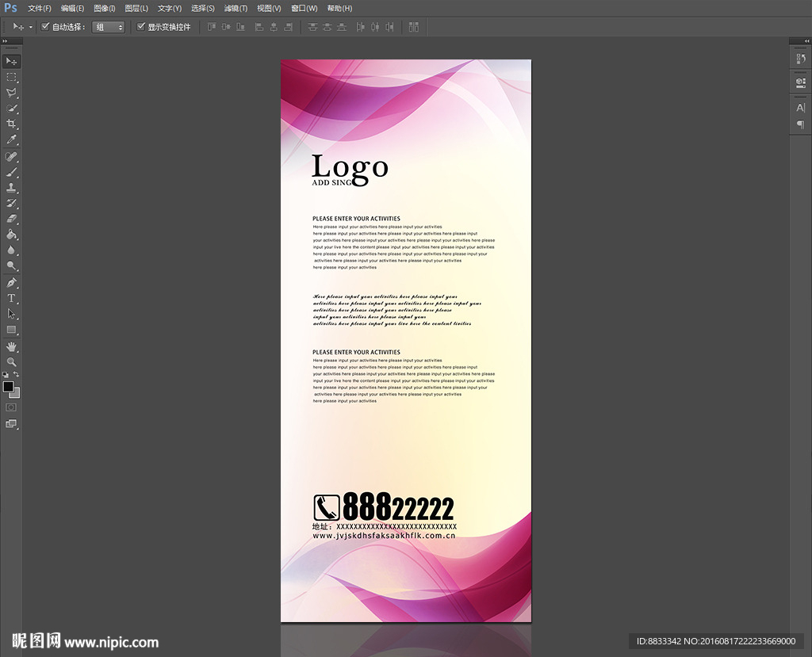Select the History Brush tool
This screenshot has height=657, width=812.
point(11,203)
